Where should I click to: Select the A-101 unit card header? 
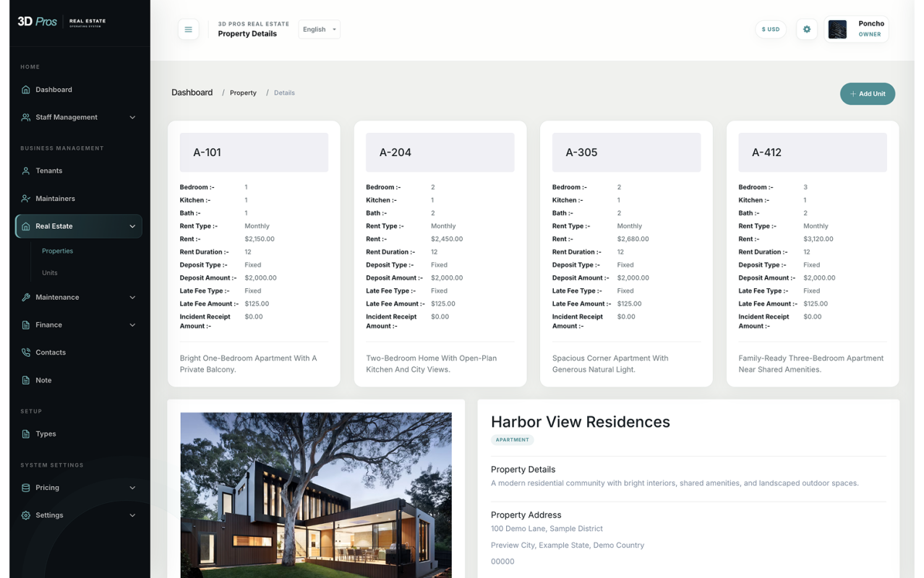254,152
